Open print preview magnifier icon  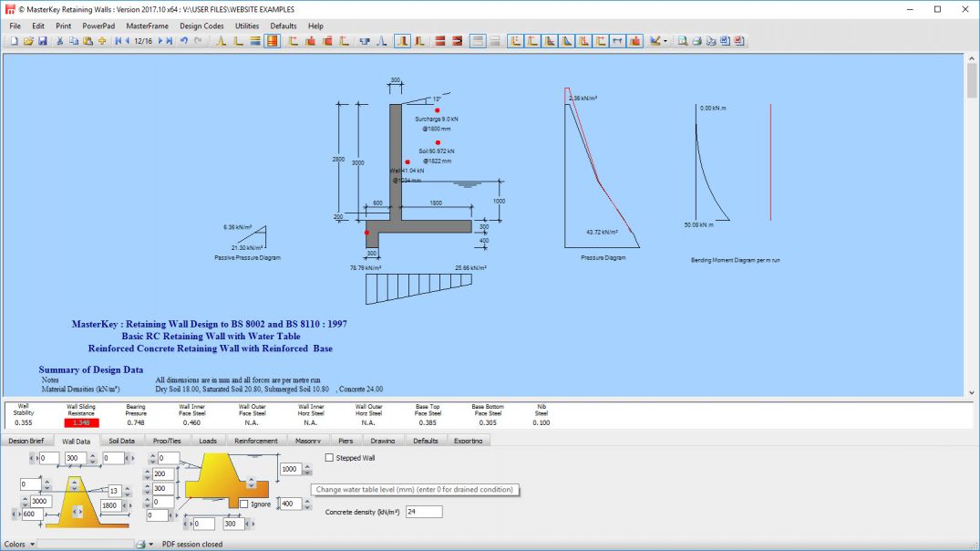683,41
